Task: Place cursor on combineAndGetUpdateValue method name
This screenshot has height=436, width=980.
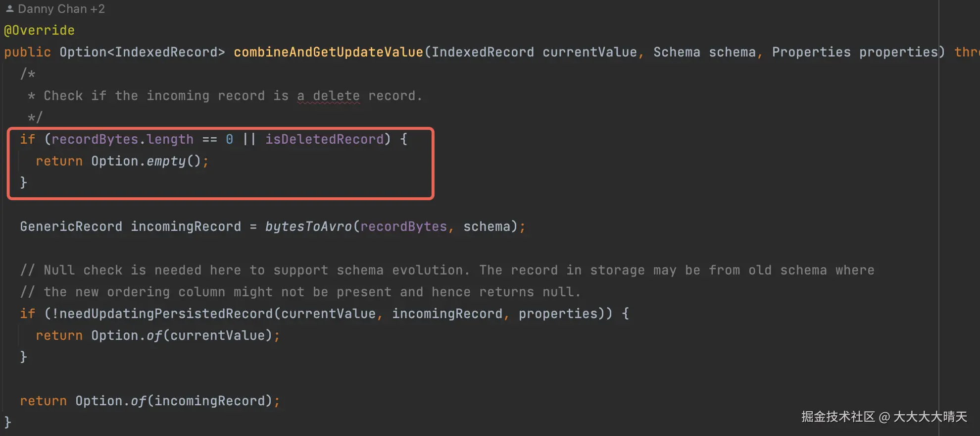Action: tap(328, 52)
